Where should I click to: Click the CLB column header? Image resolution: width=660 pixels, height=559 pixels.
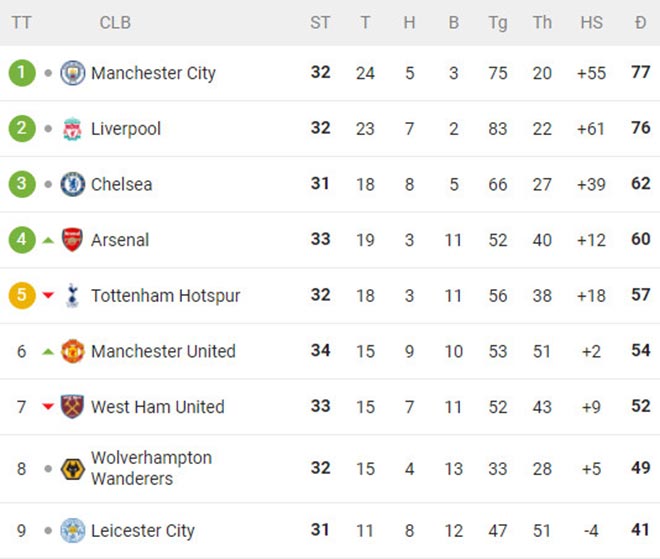[x=115, y=22]
